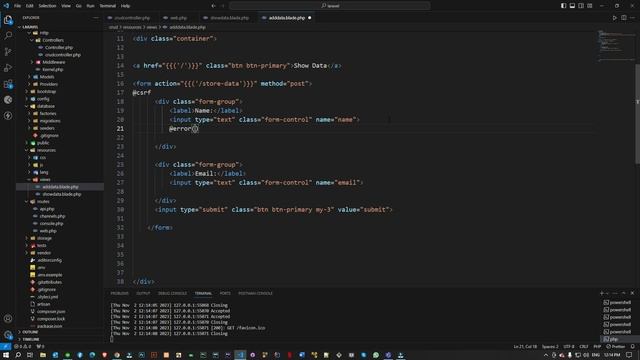Open errors and warnings count in status bar

pos(22,347)
